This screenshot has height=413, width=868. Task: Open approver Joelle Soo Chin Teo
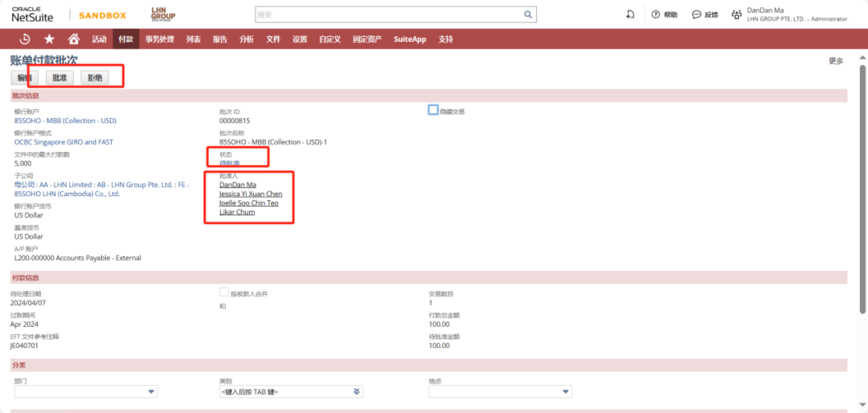click(249, 202)
